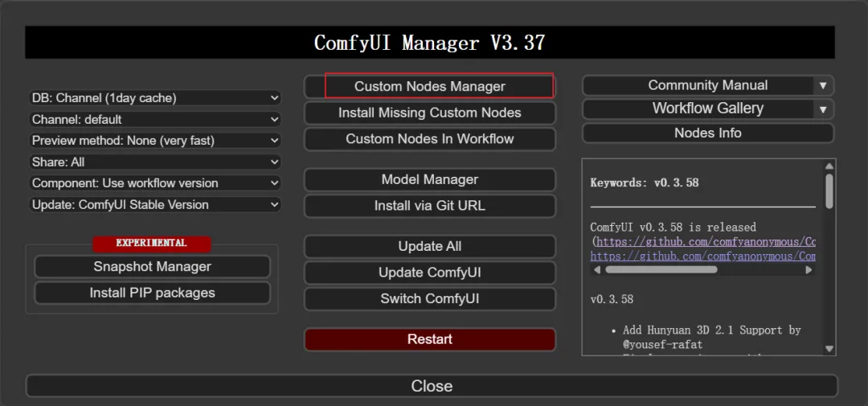
Task: Click the ComfyUI Manager V3.37 title
Action: click(429, 43)
